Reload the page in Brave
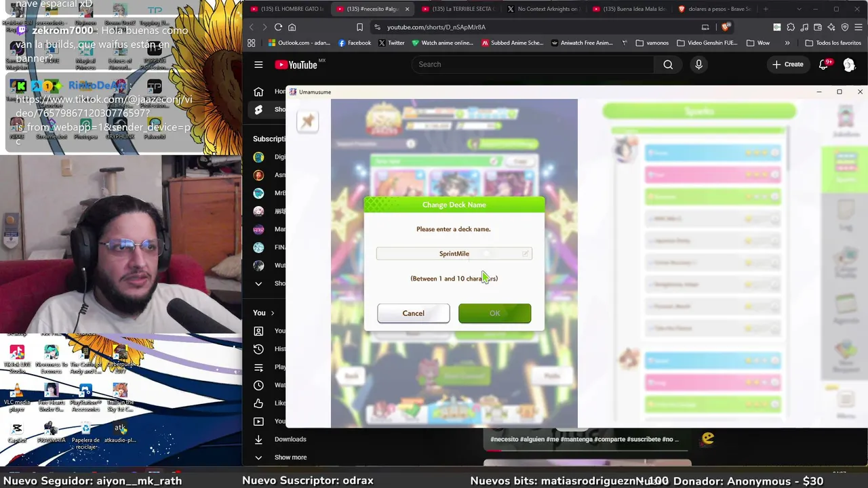 click(x=278, y=27)
